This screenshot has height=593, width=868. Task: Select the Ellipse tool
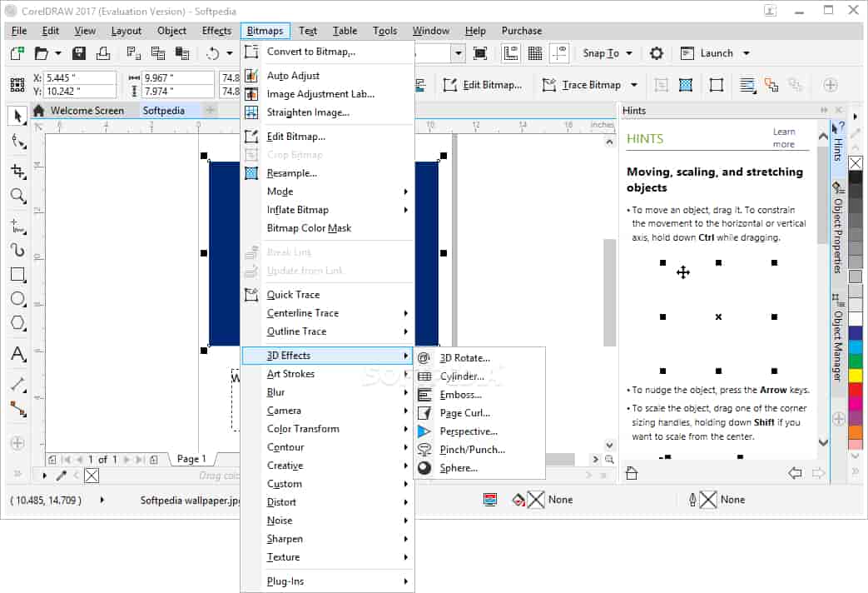pyautogui.click(x=17, y=299)
